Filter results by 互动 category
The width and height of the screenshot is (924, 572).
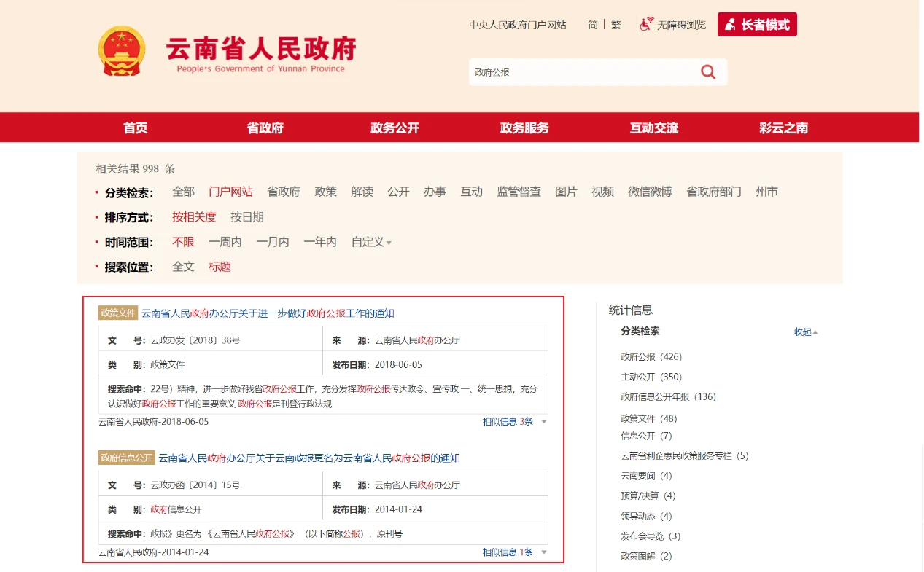(471, 192)
